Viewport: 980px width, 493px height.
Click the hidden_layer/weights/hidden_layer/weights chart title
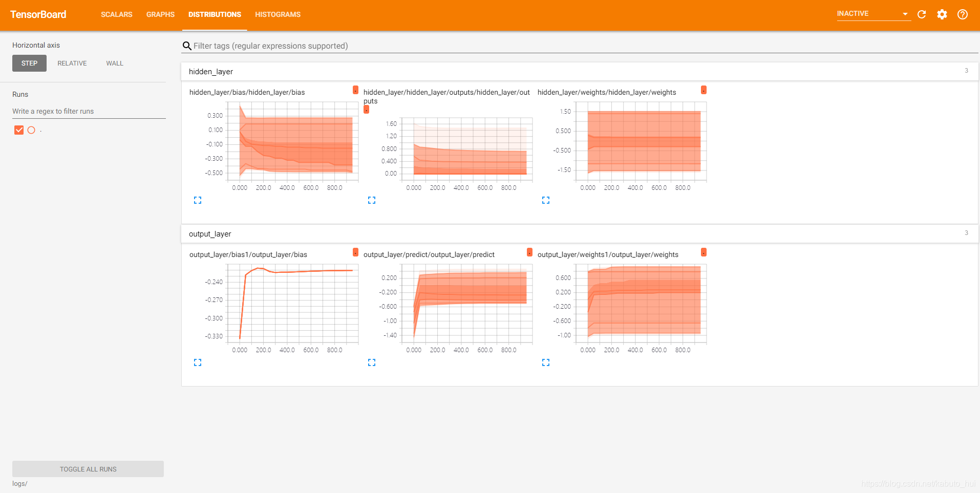click(607, 93)
